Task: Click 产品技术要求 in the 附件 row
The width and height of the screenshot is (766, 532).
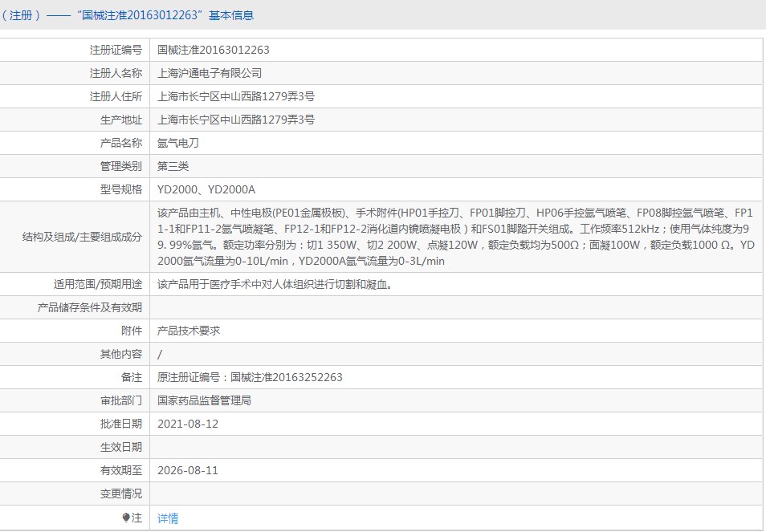Action: pyautogui.click(x=189, y=331)
